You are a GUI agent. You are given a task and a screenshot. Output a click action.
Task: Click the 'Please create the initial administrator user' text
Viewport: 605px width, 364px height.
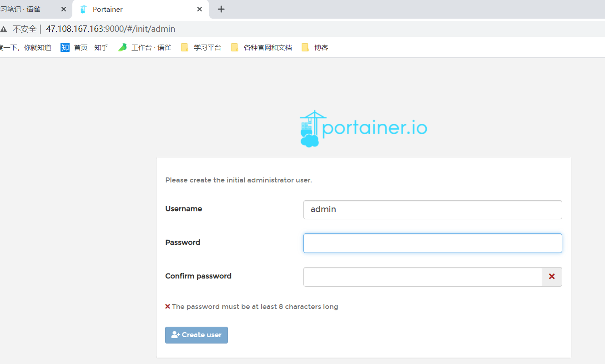[239, 180]
